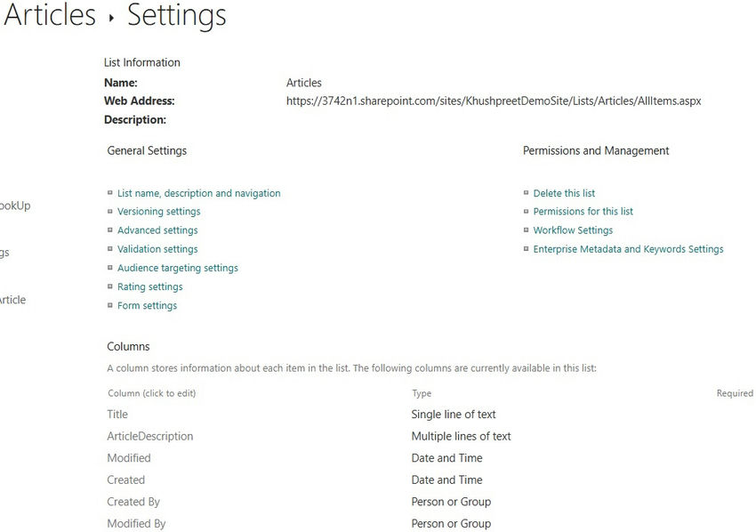Edit the Created By column
756x532 pixels.
133,502
